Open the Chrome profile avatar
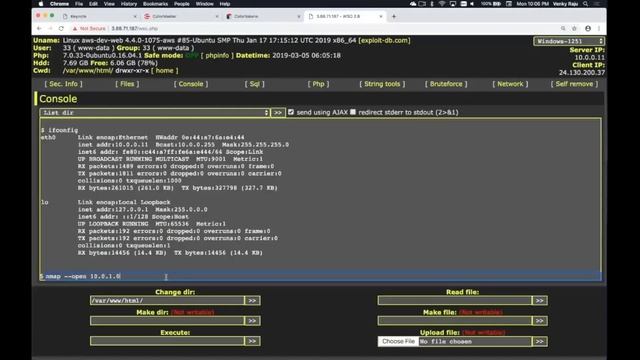The image size is (640, 360). click(x=588, y=29)
